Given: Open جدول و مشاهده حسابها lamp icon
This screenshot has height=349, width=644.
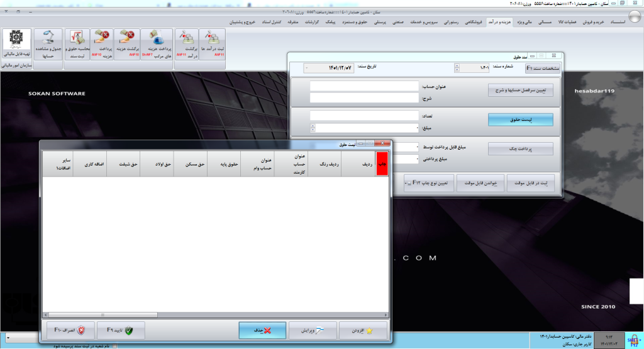Looking at the screenshot, I should [48, 44].
